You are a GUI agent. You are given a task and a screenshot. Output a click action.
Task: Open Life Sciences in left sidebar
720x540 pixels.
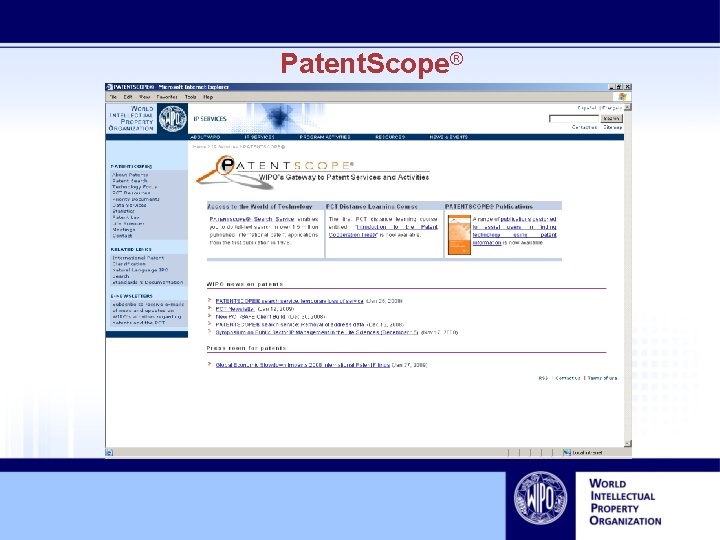click(x=129, y=224)
